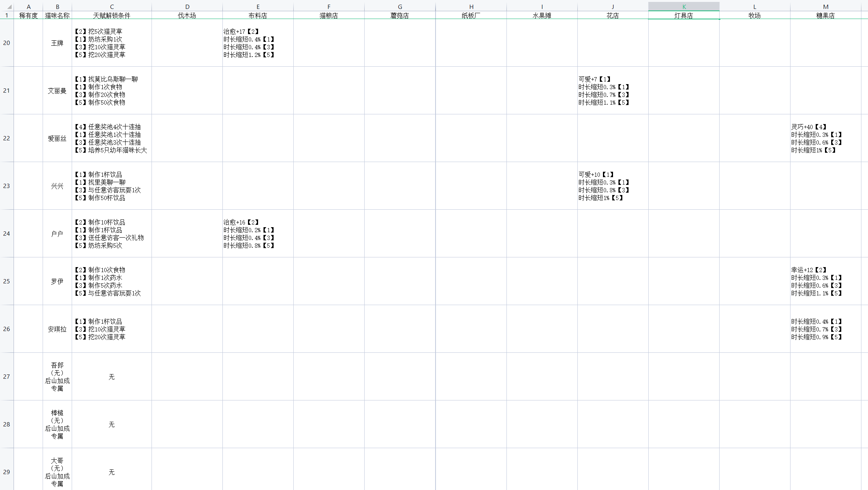Select row 24 header number

coord(7,233)
